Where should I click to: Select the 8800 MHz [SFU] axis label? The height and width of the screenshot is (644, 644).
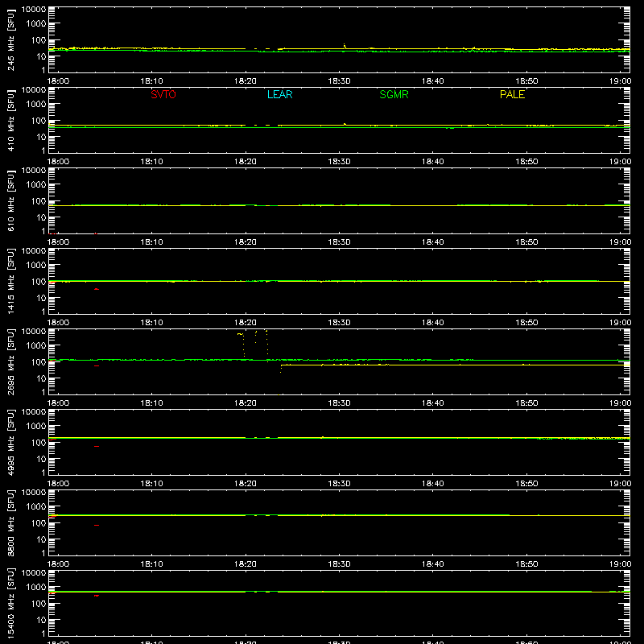pos(11,522)
